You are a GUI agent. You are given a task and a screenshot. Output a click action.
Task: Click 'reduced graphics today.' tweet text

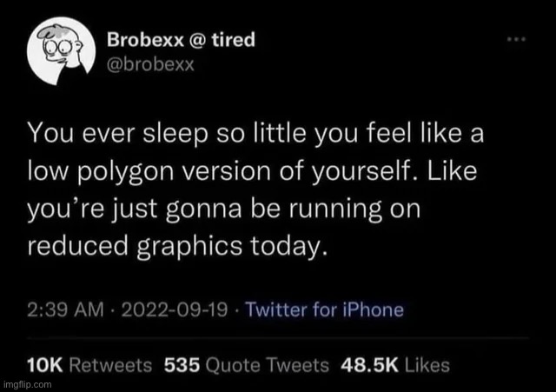[178, 249]
